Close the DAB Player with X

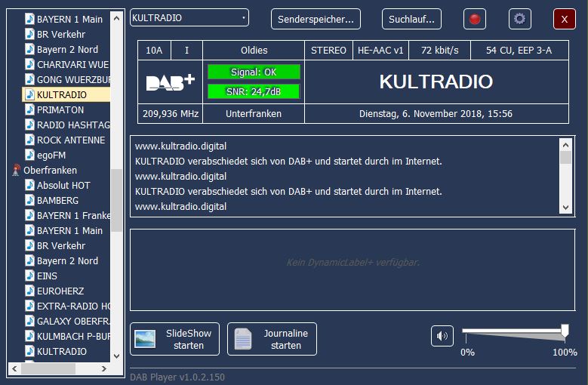(x=564, y=19)
